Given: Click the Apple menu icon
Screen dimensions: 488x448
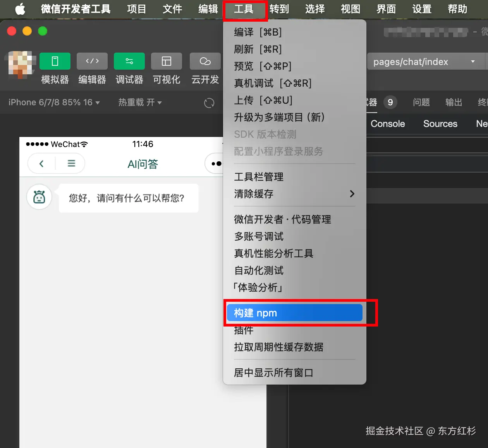Looking at the screenshot, I should click(x=20, y=9).
